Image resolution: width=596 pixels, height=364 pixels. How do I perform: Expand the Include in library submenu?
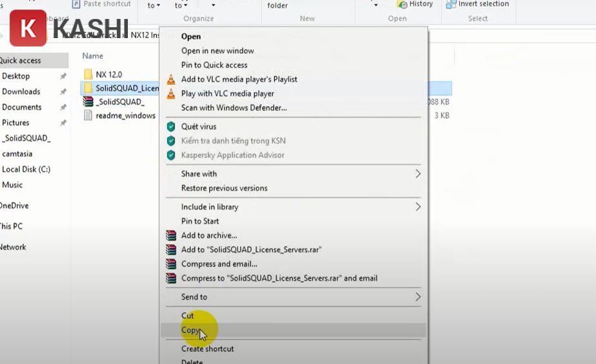418,207
